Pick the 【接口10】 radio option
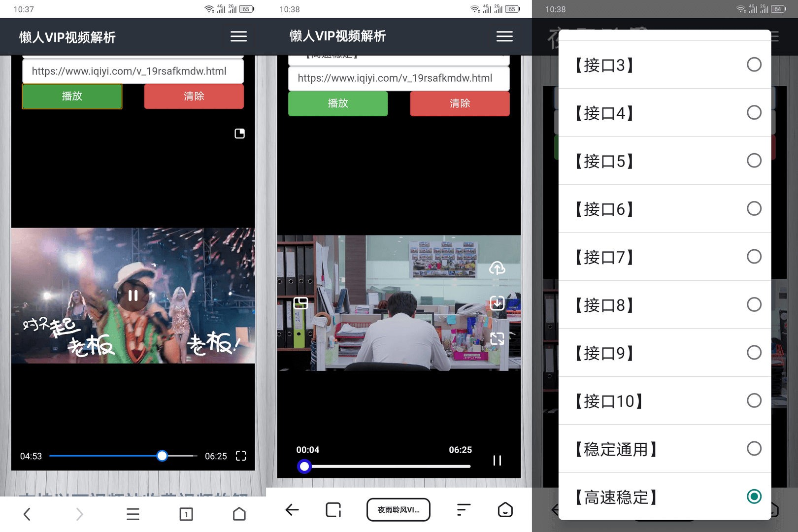798x532 pixels. pos(754,400)
